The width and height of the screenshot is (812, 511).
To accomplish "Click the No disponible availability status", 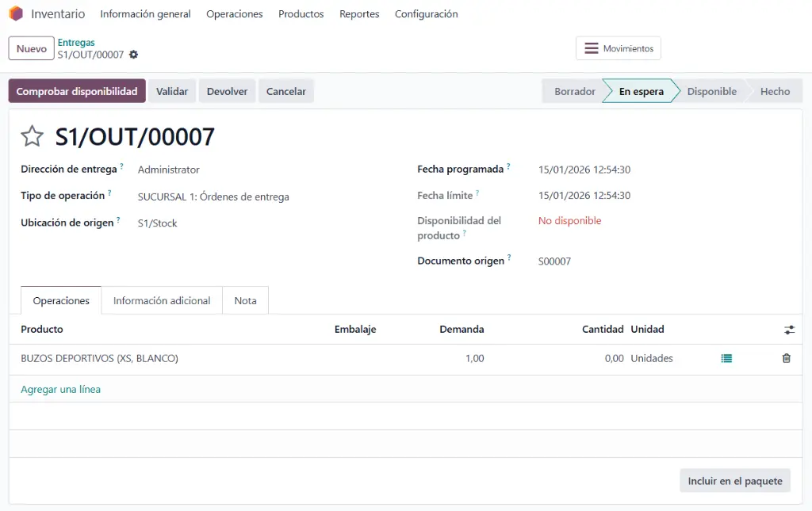I will click(569, 221).
